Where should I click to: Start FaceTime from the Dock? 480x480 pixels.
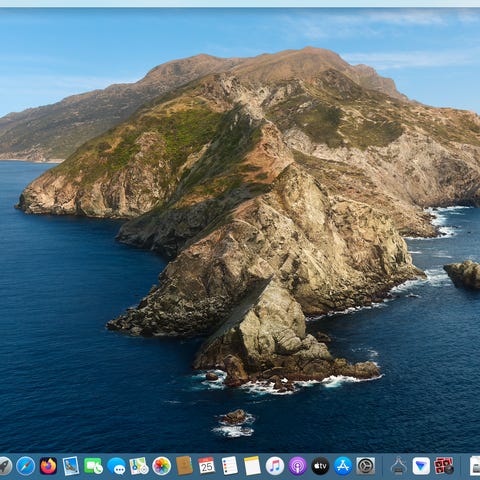pyautogui.click(x=93, y=466)
